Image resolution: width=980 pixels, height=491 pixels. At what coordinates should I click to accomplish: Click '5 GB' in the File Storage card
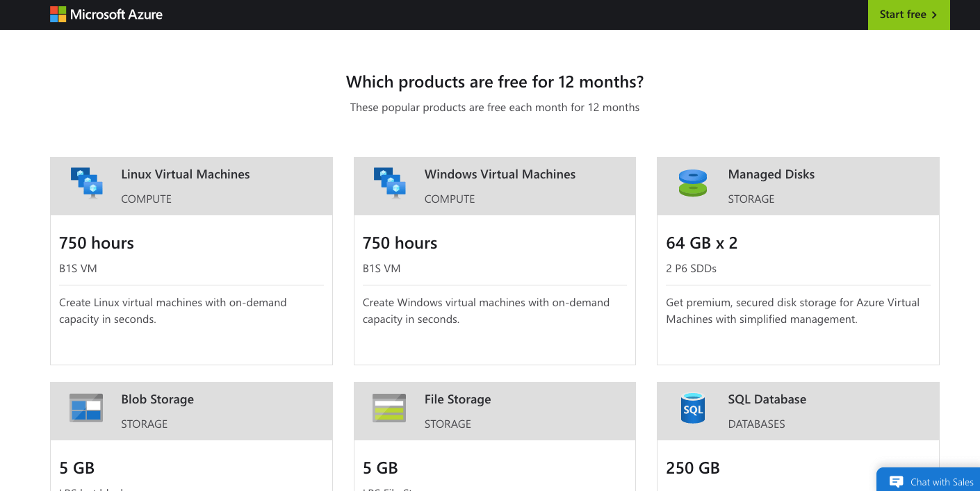coord(380,468)
